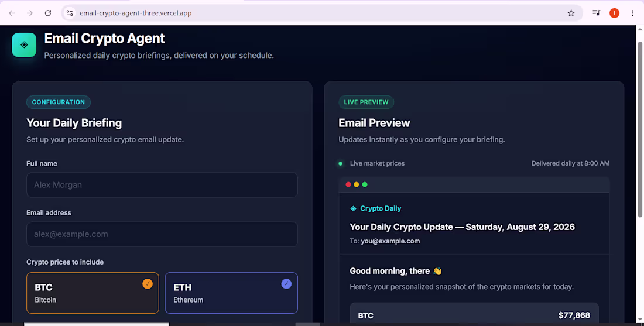644x326 pixels.
Task: Click the 'you@example.com' recipient
Action: (390, 241)
